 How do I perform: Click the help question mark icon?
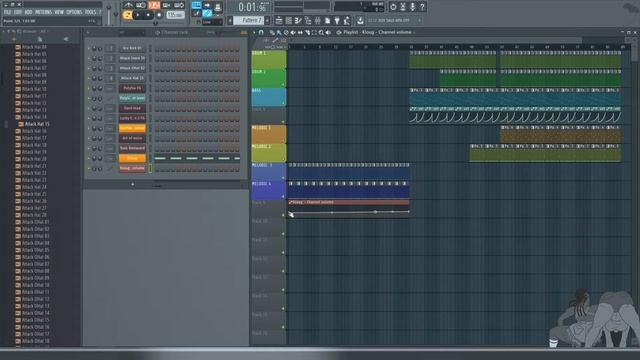422,7
